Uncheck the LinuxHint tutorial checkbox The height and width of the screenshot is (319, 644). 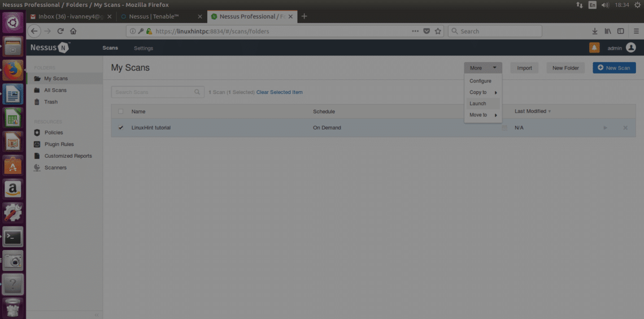click(121, 128)
